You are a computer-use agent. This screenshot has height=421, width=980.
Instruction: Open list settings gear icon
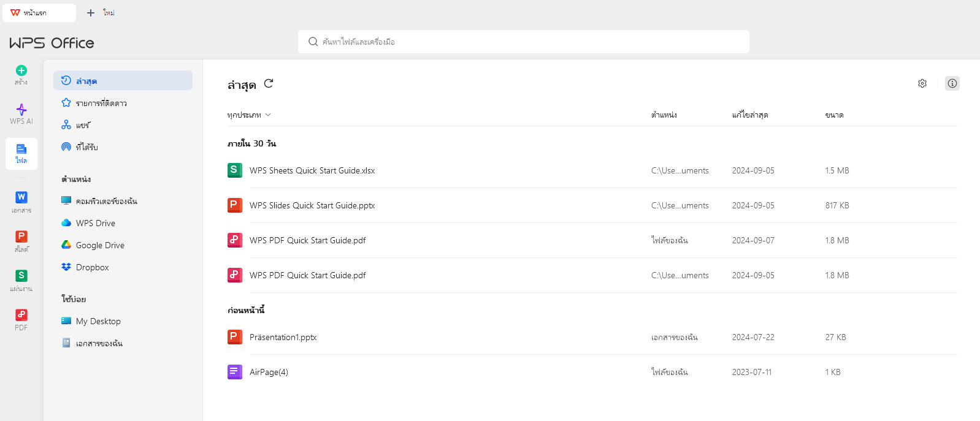pos(922,83)
